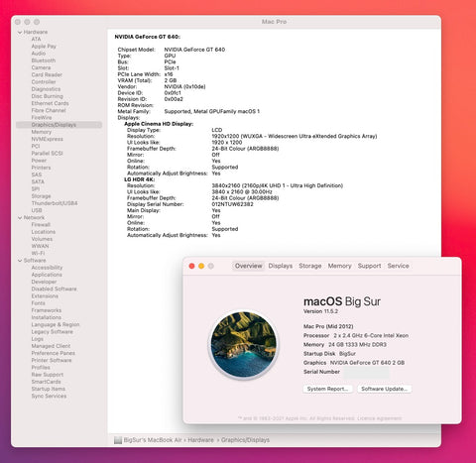Viewport: 476px width, 463px height.
Task: Select Accessibility under Software
Action: click(47, 268)
